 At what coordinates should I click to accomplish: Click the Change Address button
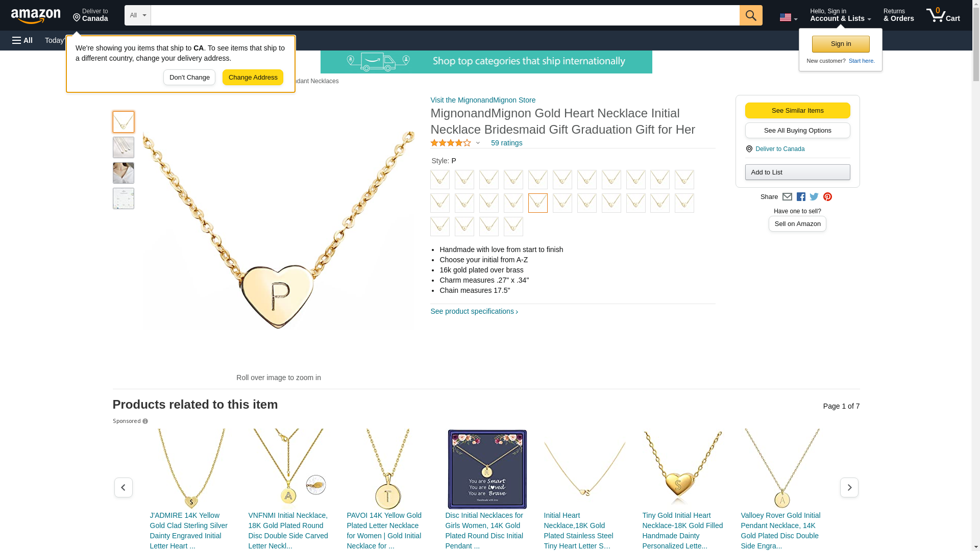tap(253, 78)
